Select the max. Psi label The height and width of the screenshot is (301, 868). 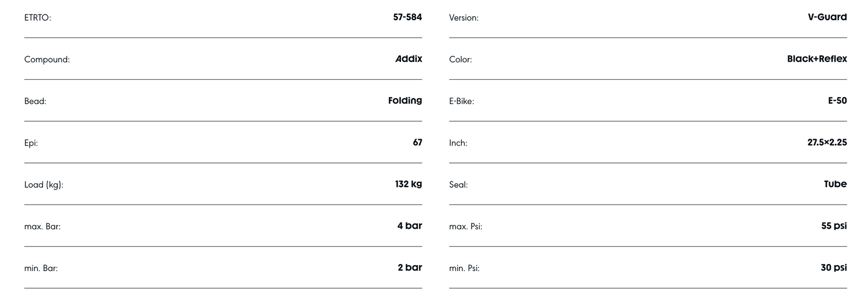tap(466, 226)
